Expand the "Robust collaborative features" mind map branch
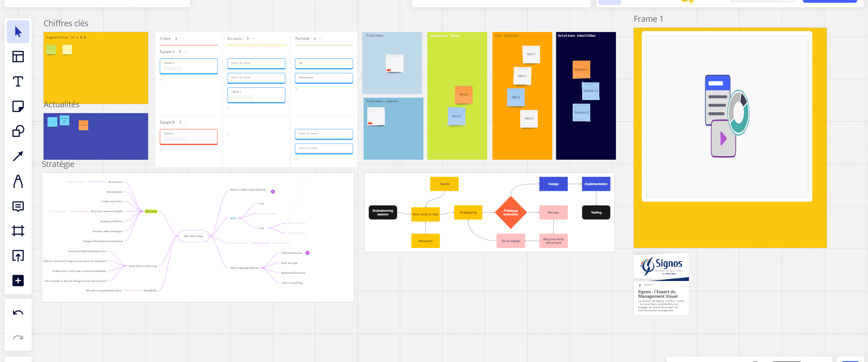868x362 pixels. (x=273, y=191)
